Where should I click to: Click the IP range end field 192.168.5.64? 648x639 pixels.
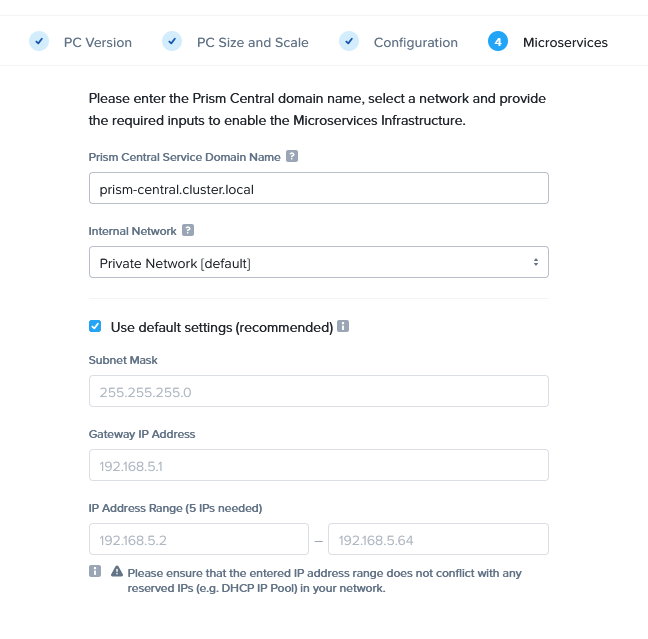point(438,539)
